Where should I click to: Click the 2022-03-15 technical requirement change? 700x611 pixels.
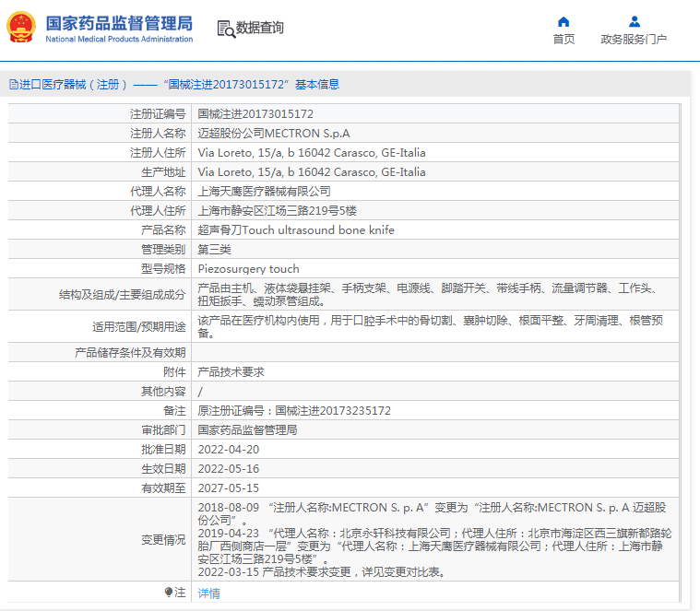click(x=322, y=571)
